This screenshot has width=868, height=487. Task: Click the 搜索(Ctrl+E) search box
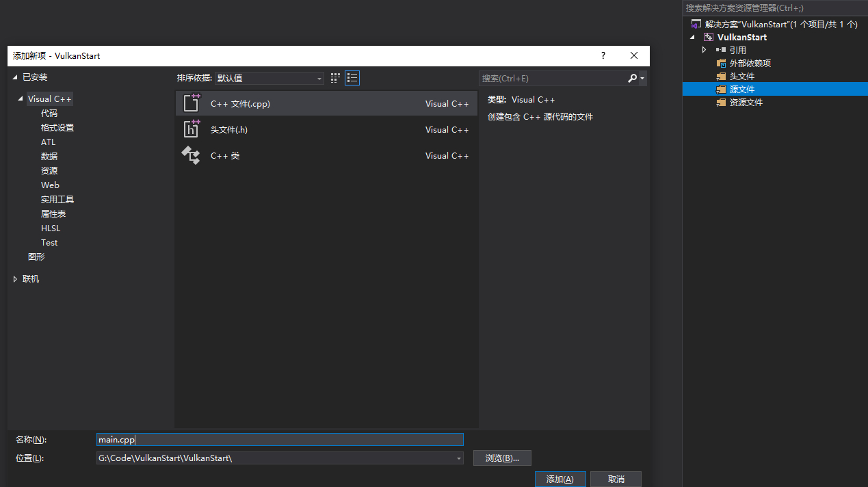[x=553, y=79]
